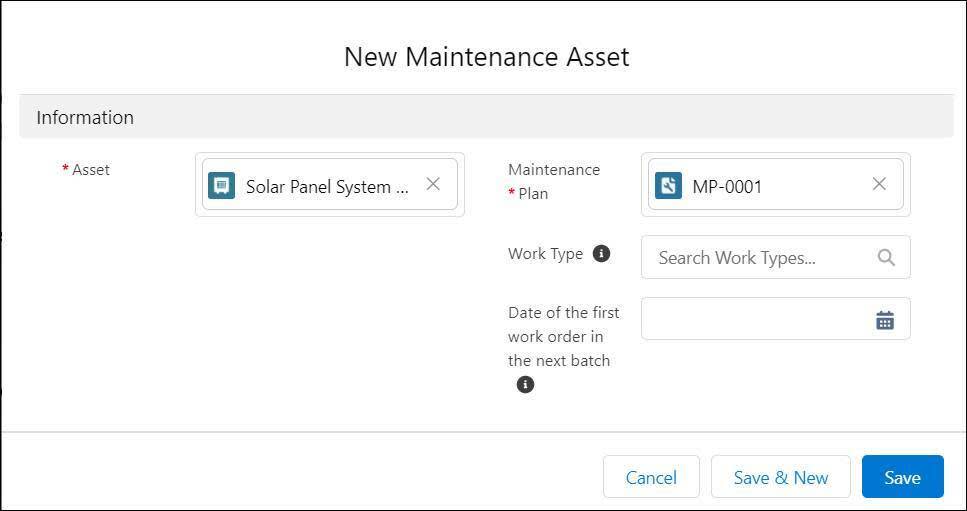Clear the Solar Panel System asset selection
The image size is (967, 511).
(x=433, y=184)
